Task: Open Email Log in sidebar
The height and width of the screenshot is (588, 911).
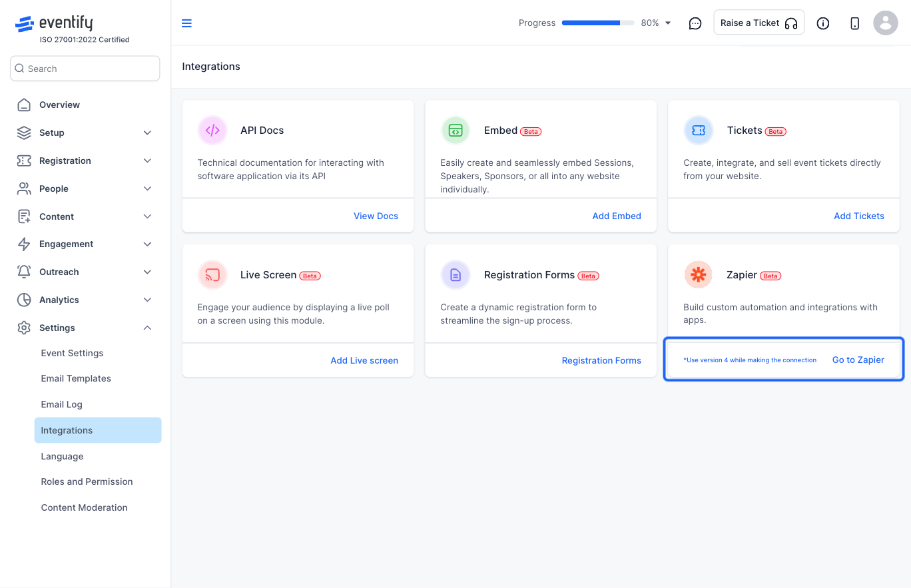Action: (61, 404)
